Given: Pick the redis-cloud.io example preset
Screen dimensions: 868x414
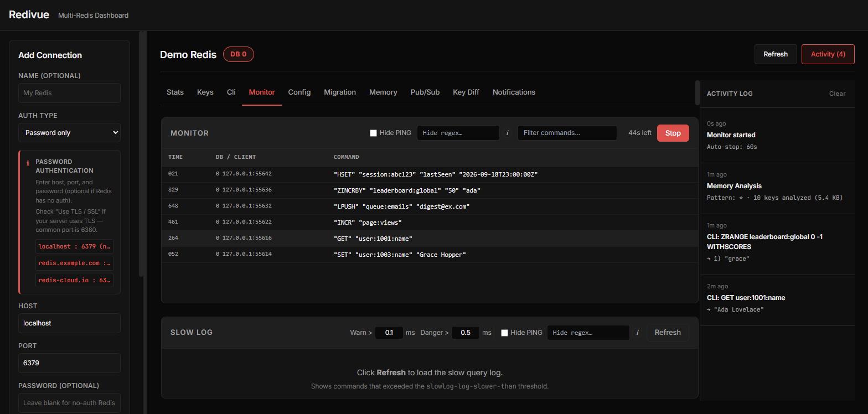Looking at the screenshot, I should pos(75,280).
